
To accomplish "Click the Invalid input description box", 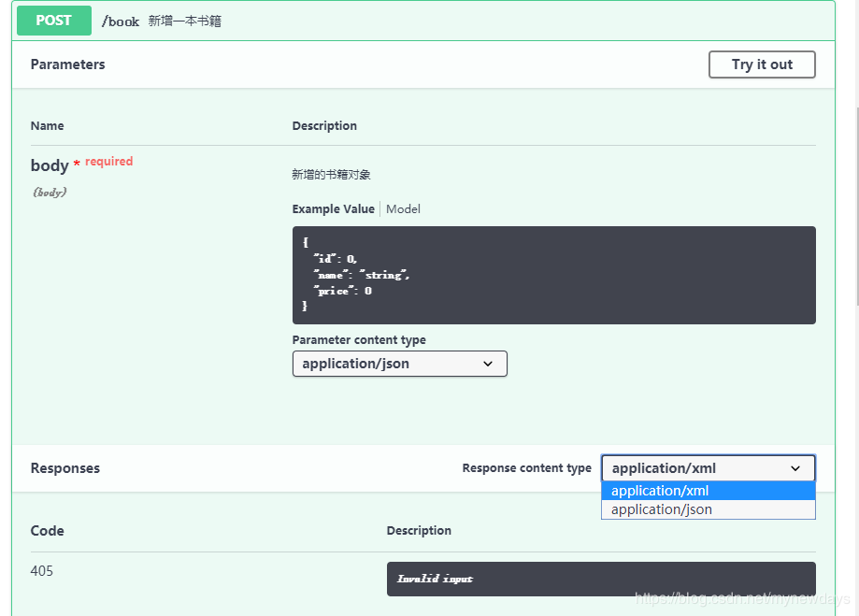I will (x=600, y=579).
